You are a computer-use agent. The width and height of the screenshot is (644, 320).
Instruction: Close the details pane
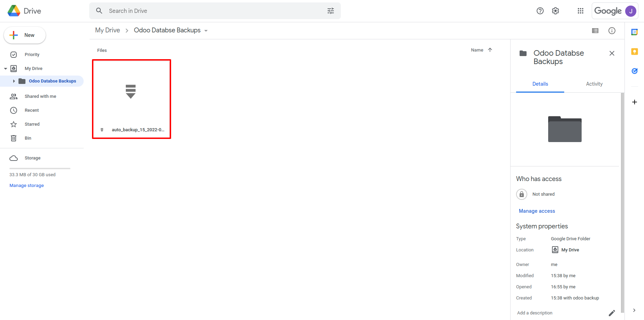[612, 53]
